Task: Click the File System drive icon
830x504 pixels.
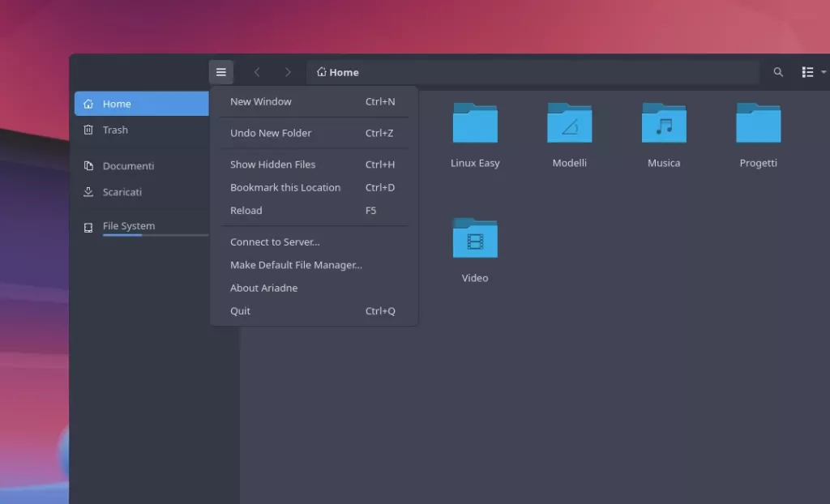Action: (x=88, y=228)
